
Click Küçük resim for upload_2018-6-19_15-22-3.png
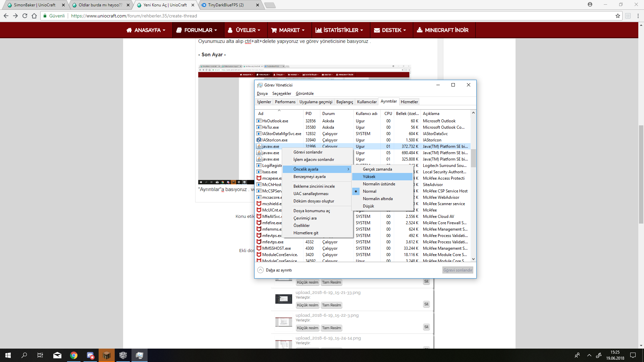point(308,328)
